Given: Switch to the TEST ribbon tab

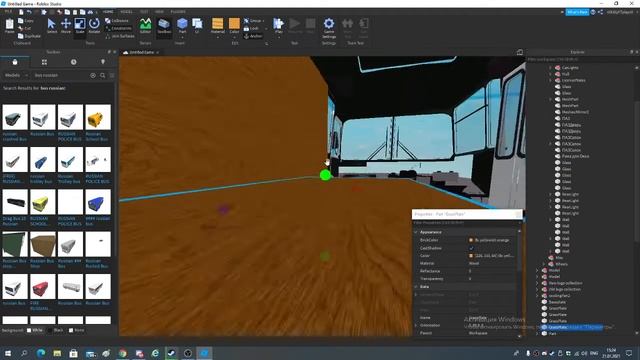Looking at the screenshot, I should (x=144, y=12).
